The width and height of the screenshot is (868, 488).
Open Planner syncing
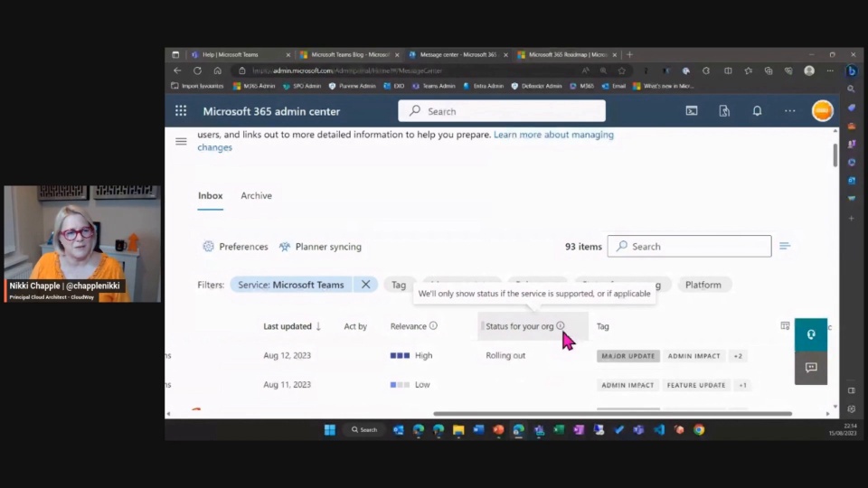coord(320,246)
